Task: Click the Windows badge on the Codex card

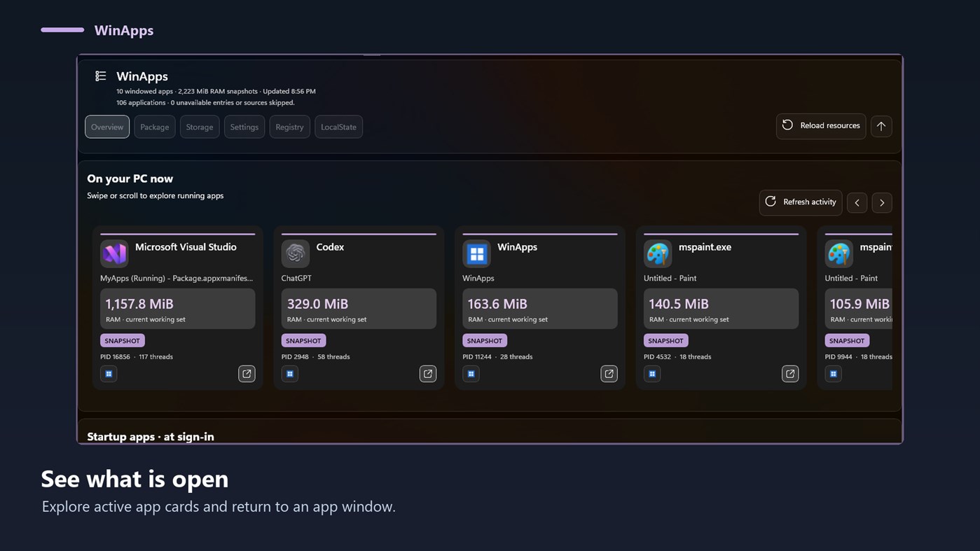Action: pyautogui.click(x=290, y=374)
